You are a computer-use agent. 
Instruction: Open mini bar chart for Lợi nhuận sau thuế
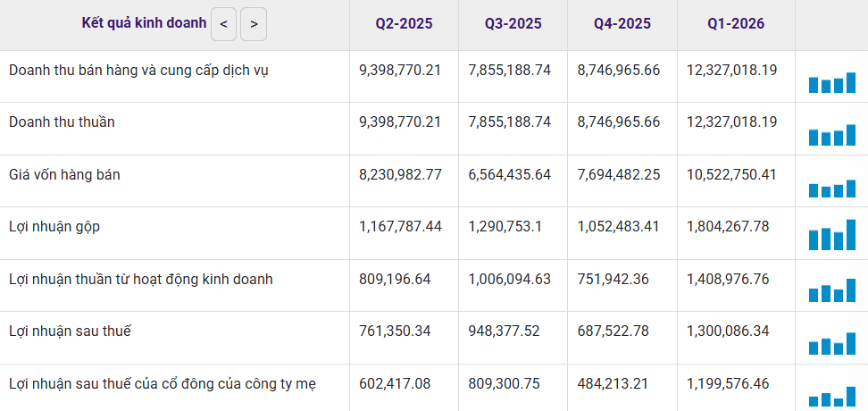click(832, 343)
